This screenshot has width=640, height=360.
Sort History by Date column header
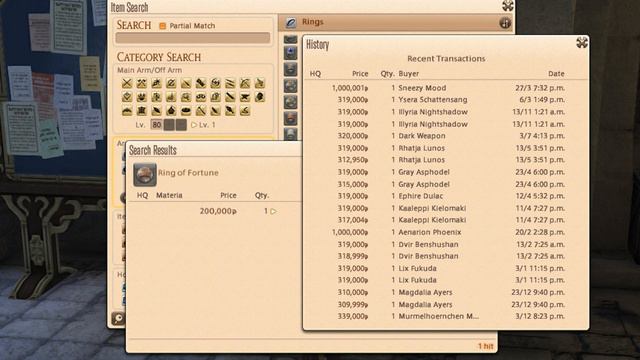point(556,74)
